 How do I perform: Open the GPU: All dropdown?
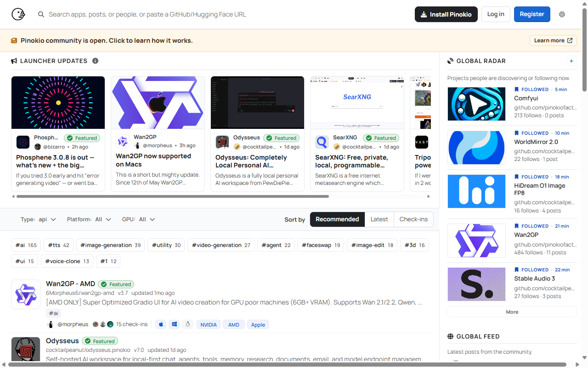click(x=138, y=219)
